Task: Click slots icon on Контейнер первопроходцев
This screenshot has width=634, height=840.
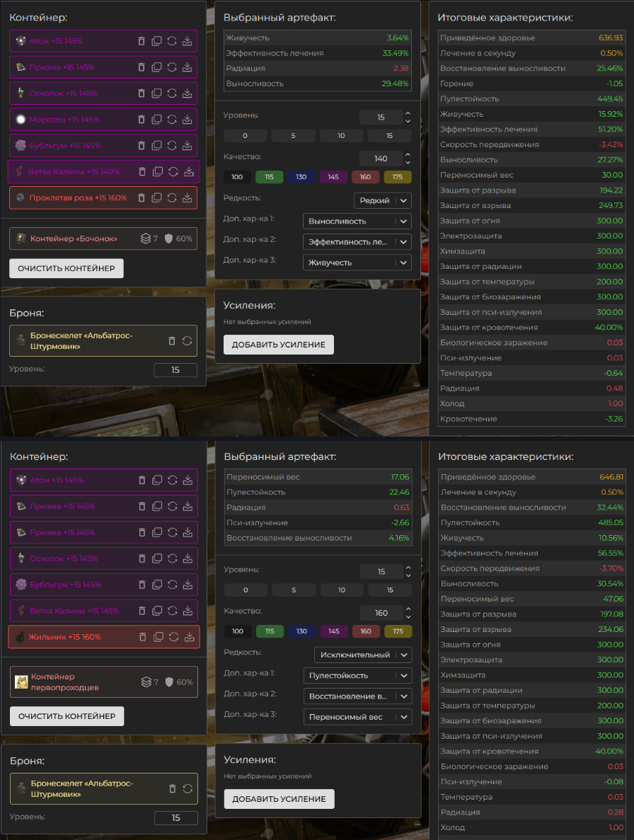Action: click(146, 682)
